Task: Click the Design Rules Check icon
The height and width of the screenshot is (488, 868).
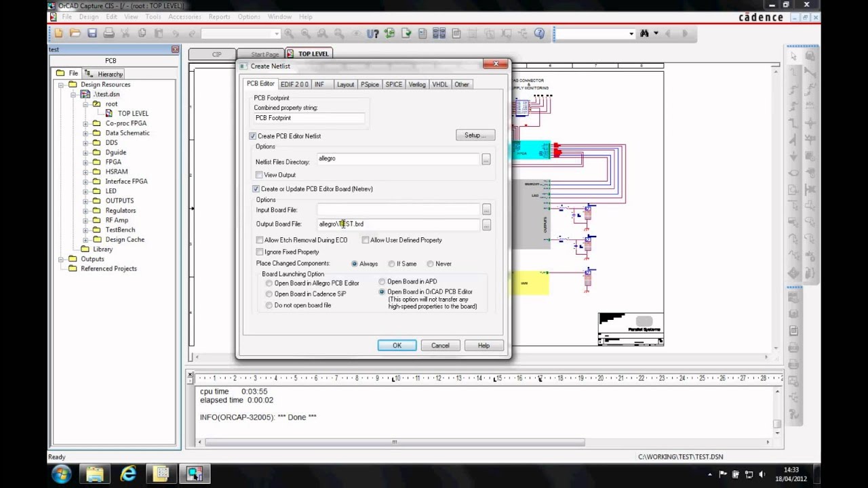Action: [406, 33]
